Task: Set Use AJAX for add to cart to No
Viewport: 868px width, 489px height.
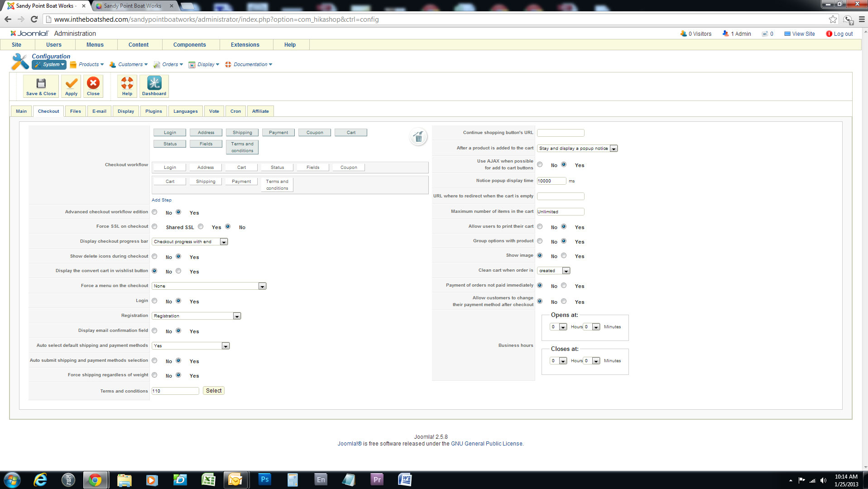Action: [540, 164]
